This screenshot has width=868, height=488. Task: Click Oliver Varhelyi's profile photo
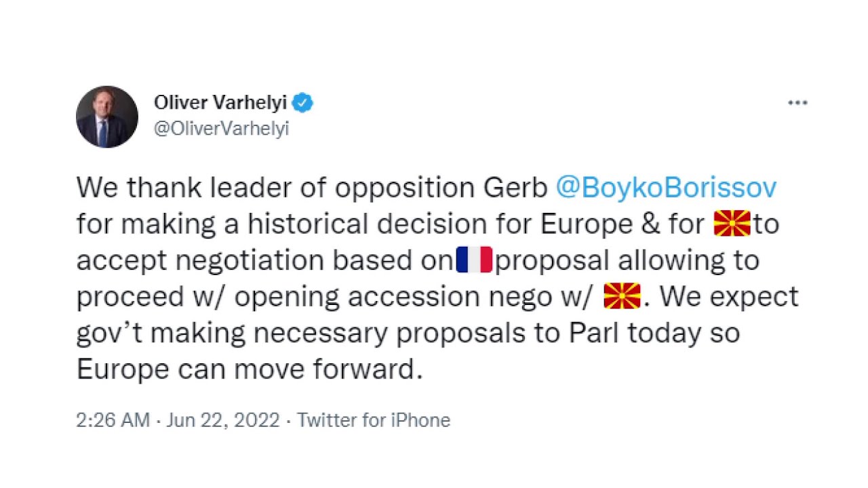point(107,117)
